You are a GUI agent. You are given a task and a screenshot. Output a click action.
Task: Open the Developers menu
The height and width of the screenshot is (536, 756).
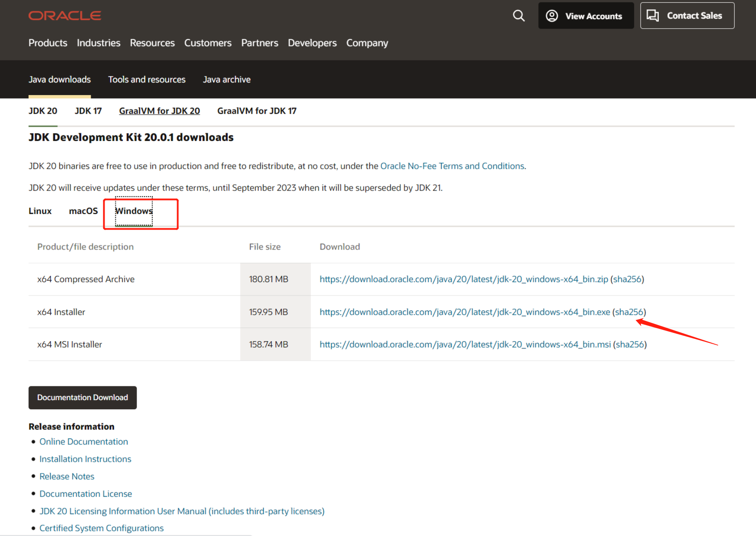(312, 43)
